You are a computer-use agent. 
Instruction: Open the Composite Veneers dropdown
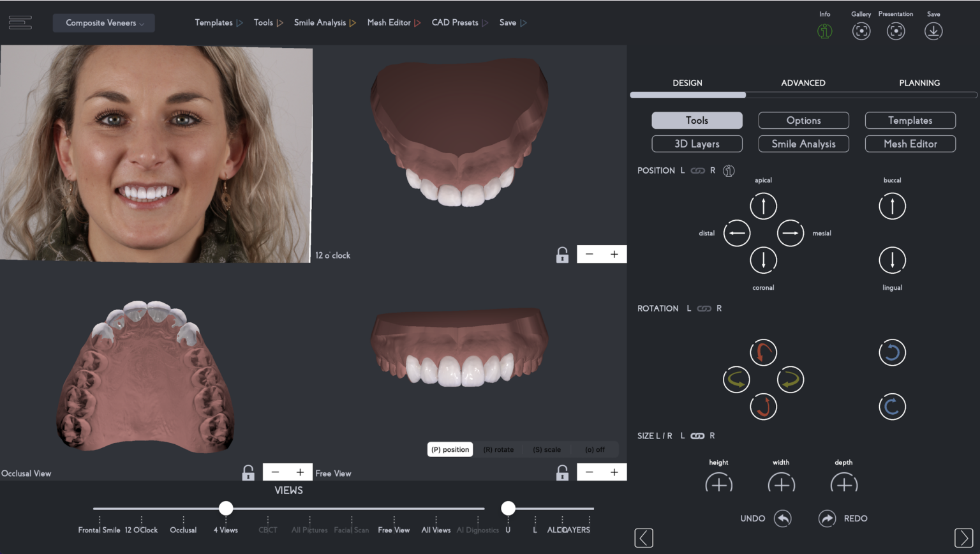pos(103,22)
